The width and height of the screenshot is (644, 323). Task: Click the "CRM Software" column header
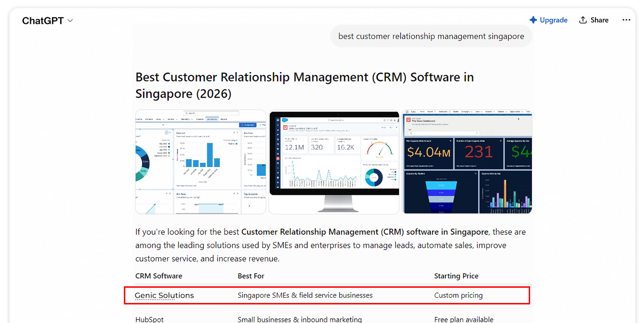[159, 276]
